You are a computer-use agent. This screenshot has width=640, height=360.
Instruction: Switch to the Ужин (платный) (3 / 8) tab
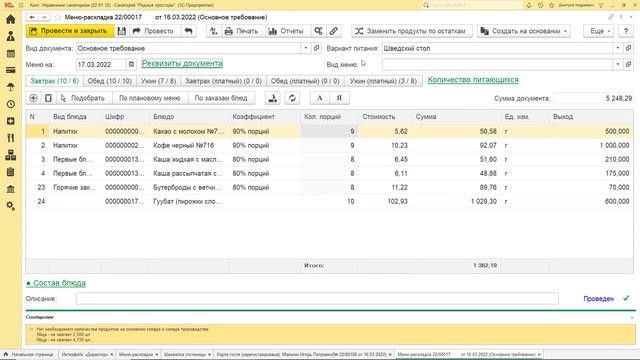tap(383, 81)
